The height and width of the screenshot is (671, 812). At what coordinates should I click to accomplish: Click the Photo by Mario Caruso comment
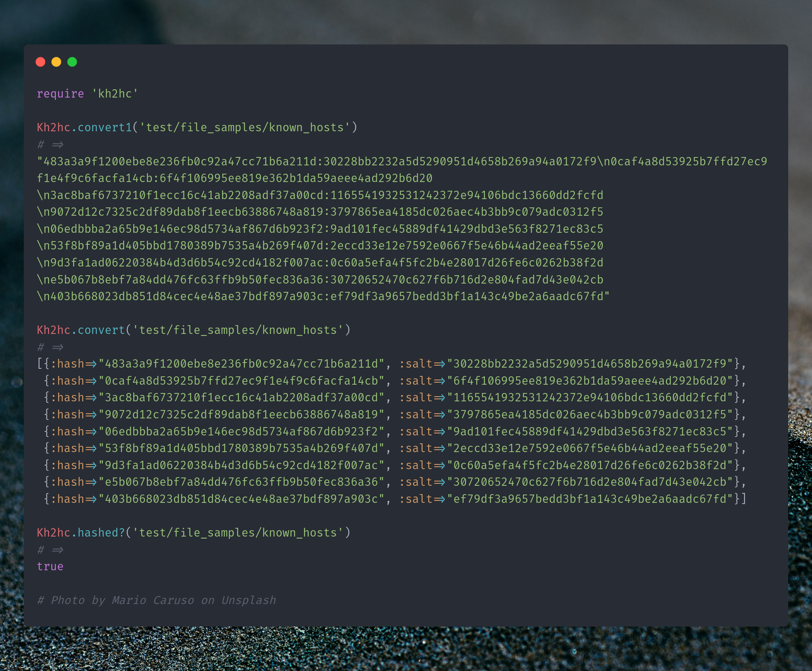click(157, 600)
